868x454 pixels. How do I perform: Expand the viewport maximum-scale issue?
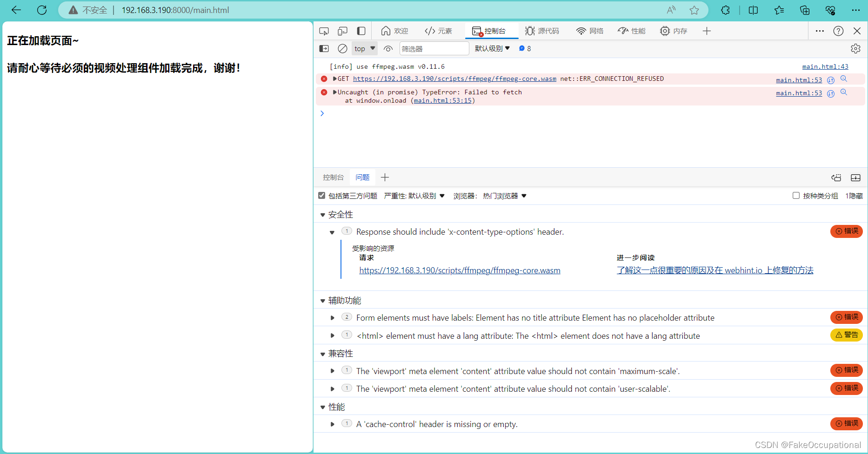(332, 371)
